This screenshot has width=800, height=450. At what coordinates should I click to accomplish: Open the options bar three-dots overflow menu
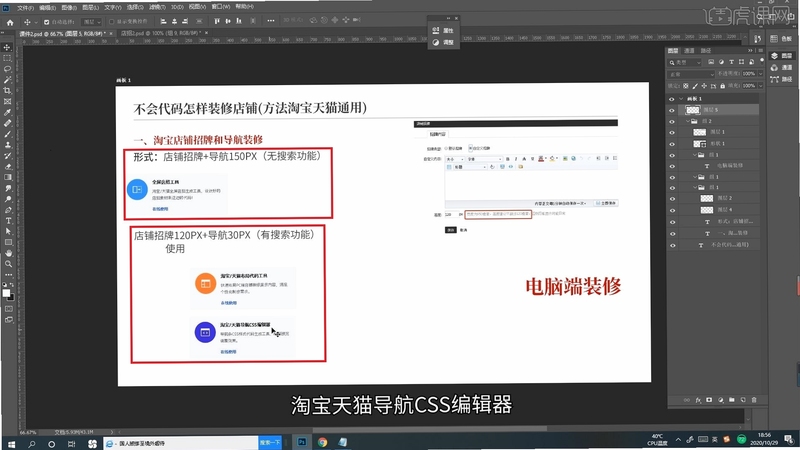[x=271, y=21]
